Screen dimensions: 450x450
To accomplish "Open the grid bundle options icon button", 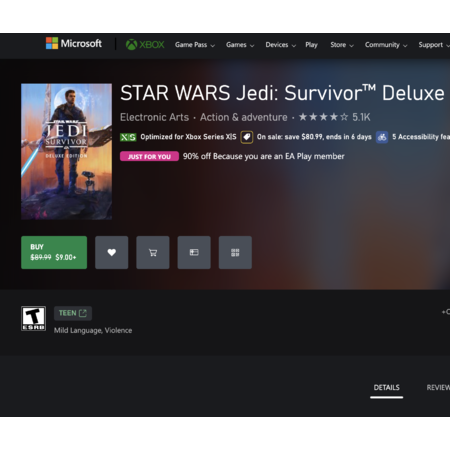I will 235,252.
